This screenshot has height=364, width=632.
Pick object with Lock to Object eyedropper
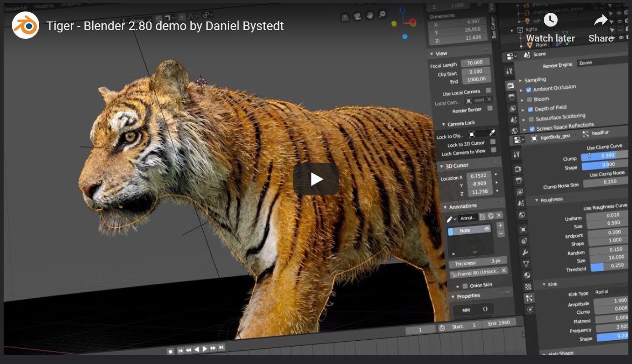click(492, 133)
